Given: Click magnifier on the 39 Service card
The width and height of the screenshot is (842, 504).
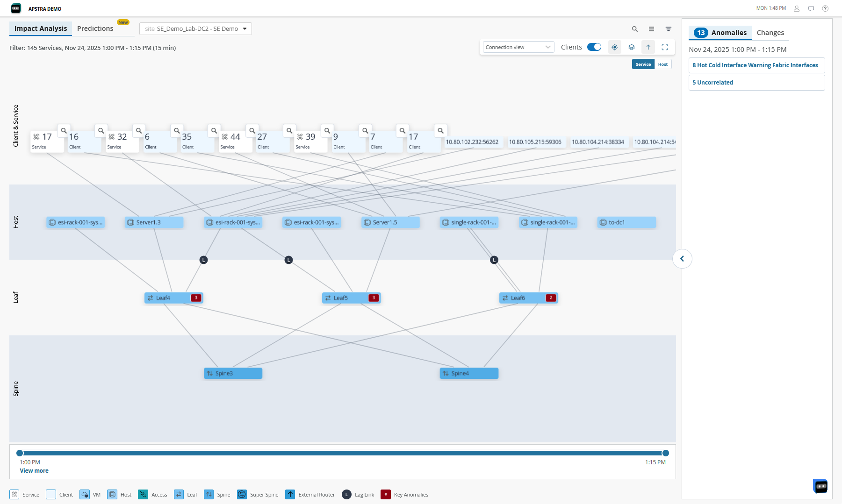Looking at the screenshot, I should click(327, 131).
